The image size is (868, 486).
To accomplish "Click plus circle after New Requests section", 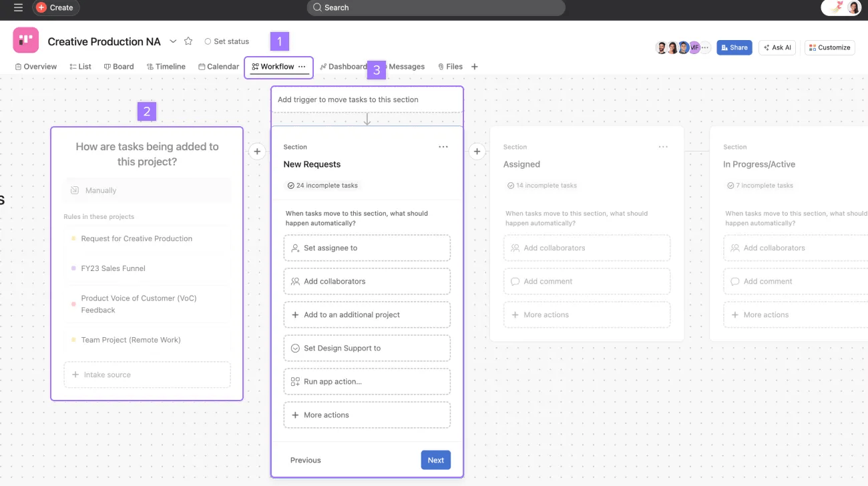I will tap(477, 152).
